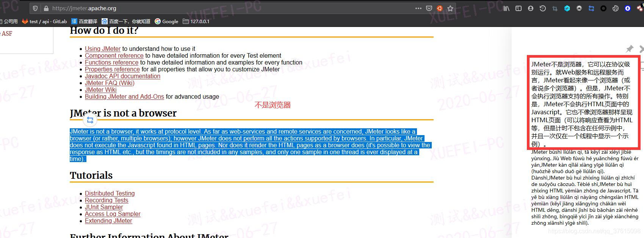Click the blue download arrow extension icon

pyautogui.click(x=628, y=8)
